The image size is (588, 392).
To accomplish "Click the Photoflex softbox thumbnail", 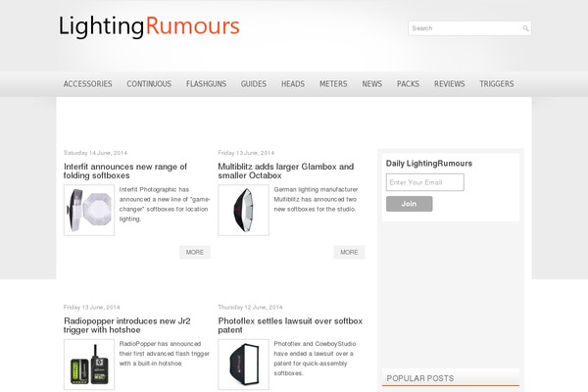I will (x=243, y=365).
